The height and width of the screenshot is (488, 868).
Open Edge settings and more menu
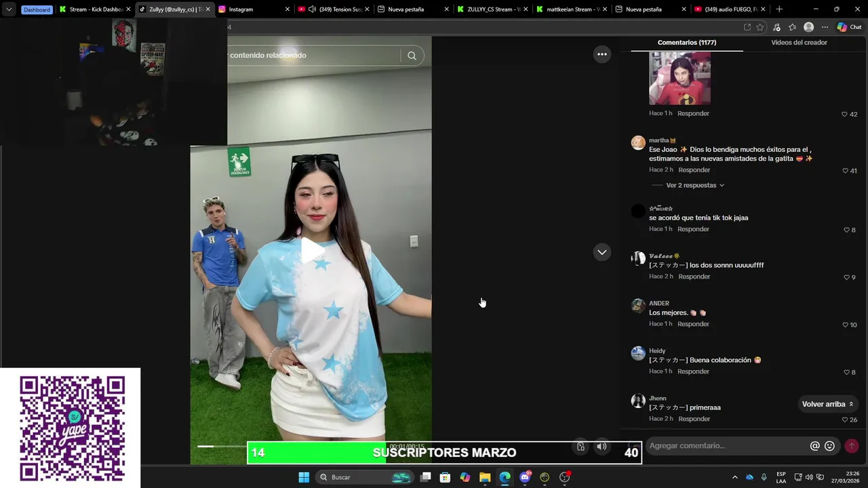click(x=825, y=27)
